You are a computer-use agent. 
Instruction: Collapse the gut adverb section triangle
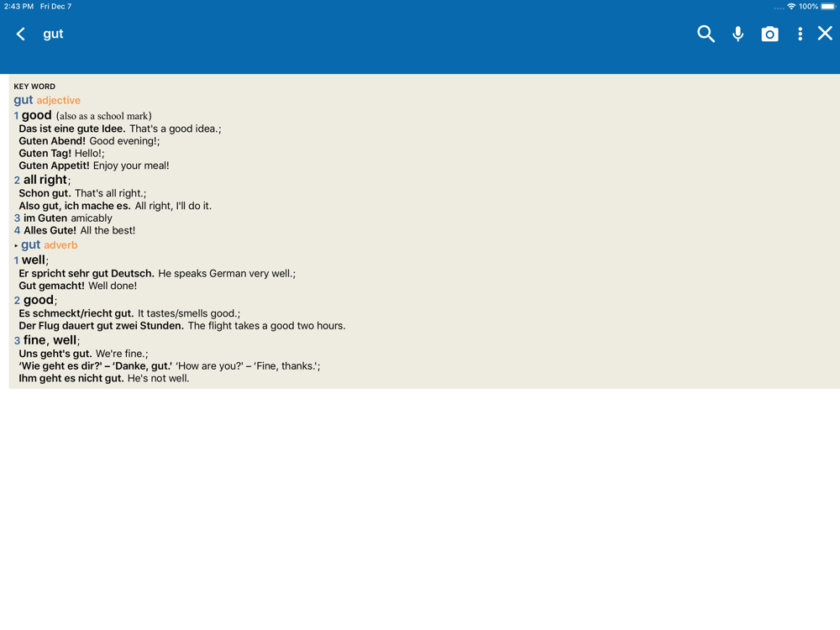click(x=16, y=245)
